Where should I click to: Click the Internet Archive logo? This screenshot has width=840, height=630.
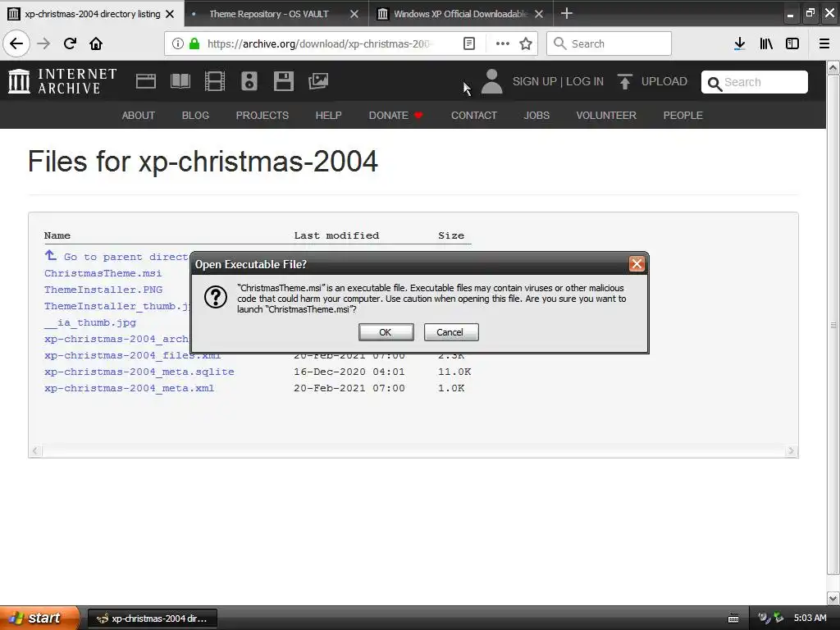(x=62, y=81)
